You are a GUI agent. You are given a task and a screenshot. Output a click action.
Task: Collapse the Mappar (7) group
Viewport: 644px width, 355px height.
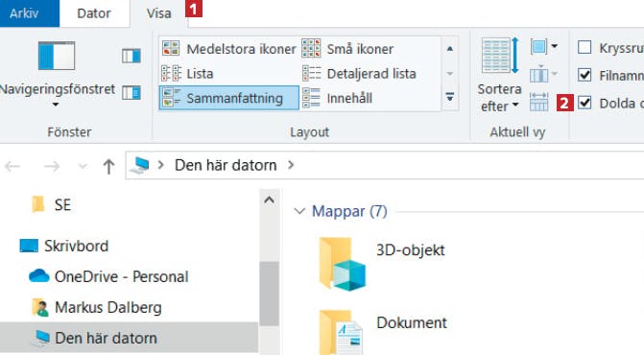[299, 211]
